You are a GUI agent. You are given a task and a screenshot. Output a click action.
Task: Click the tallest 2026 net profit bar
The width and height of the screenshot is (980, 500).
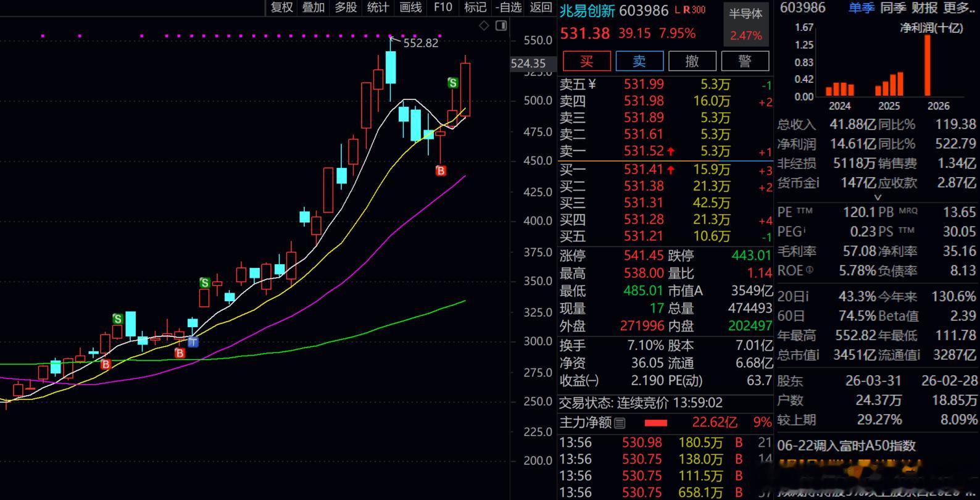(927, 65)
